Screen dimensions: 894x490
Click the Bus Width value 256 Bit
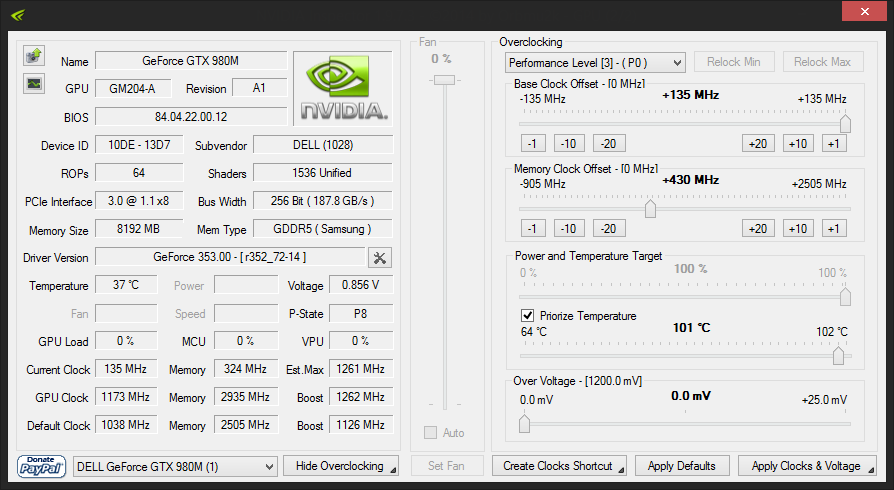pos(323,201)
